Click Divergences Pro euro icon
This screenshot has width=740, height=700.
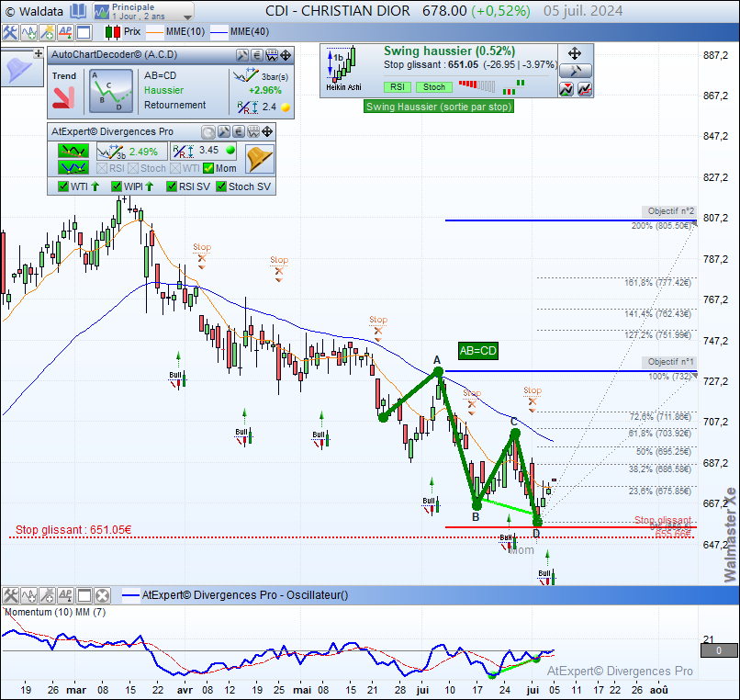pyautogui.click(x=239, y=131)
